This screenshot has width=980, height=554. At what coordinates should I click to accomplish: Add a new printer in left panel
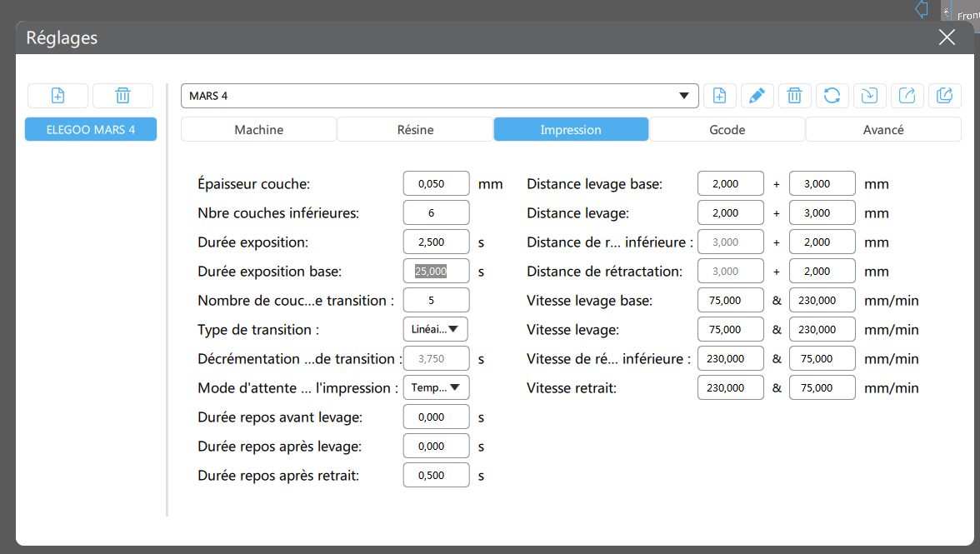click(57, 96)
